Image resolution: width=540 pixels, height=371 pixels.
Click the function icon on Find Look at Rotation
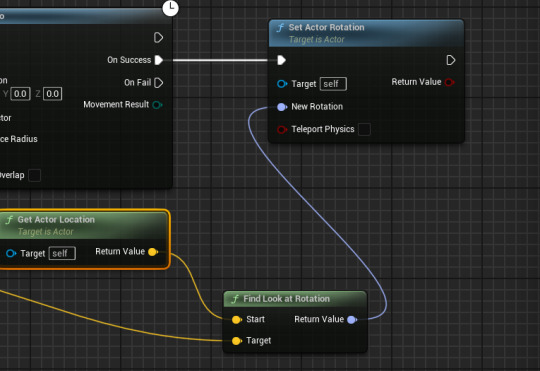point(235,299)
